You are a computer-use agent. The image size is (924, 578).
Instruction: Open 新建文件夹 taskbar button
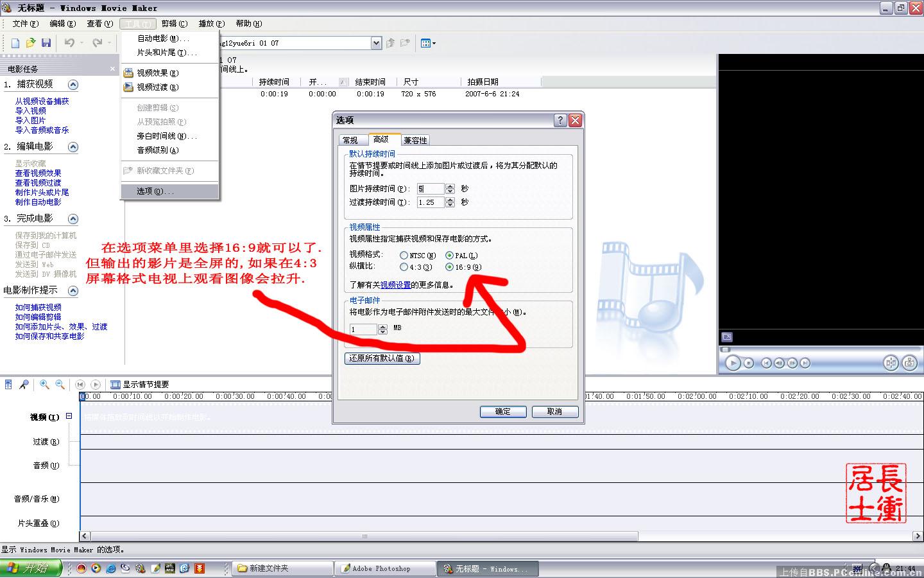(x=284, y=568)
